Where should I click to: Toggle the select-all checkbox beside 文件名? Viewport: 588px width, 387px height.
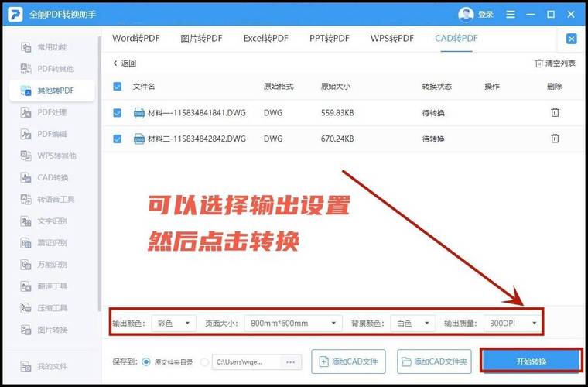(118, 87)
